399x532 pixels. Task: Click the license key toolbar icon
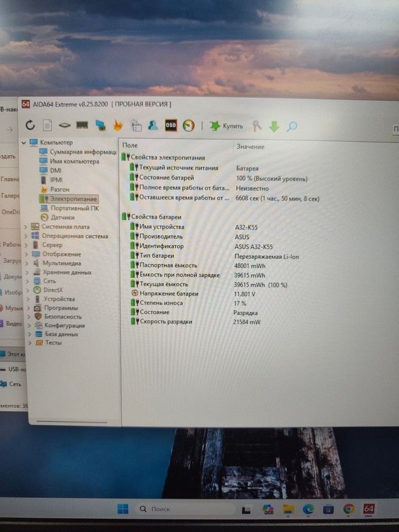pos(257,126)
